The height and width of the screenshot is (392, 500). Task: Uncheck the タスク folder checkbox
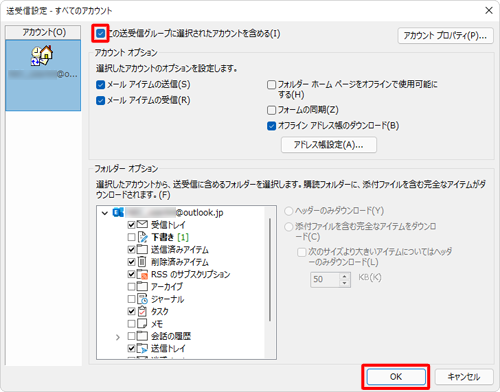pos(131,311)
